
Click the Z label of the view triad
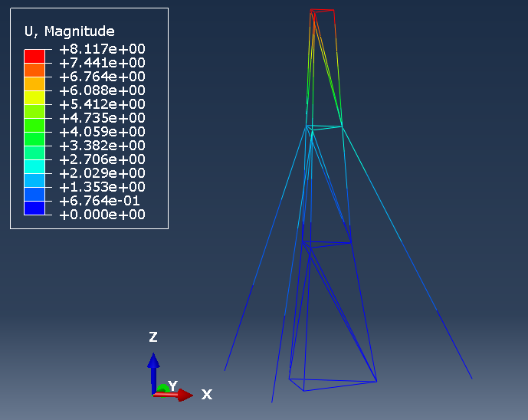click(x=153, y=337)
